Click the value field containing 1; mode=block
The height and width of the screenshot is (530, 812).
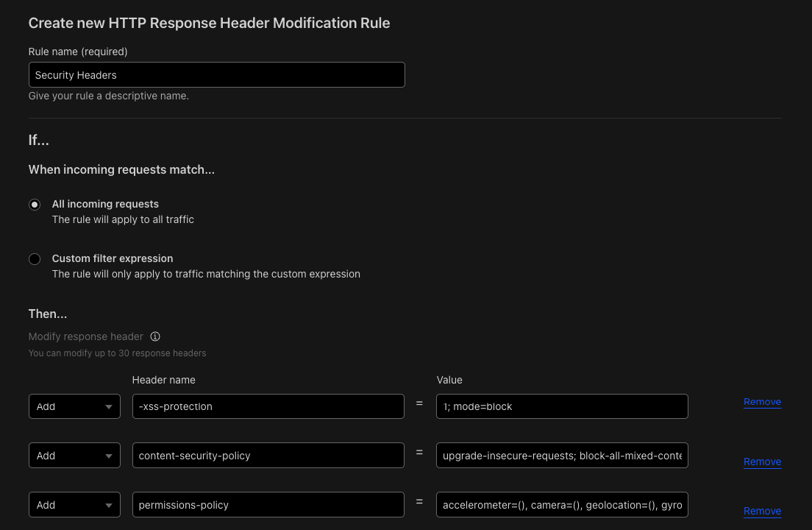point(562,406)
